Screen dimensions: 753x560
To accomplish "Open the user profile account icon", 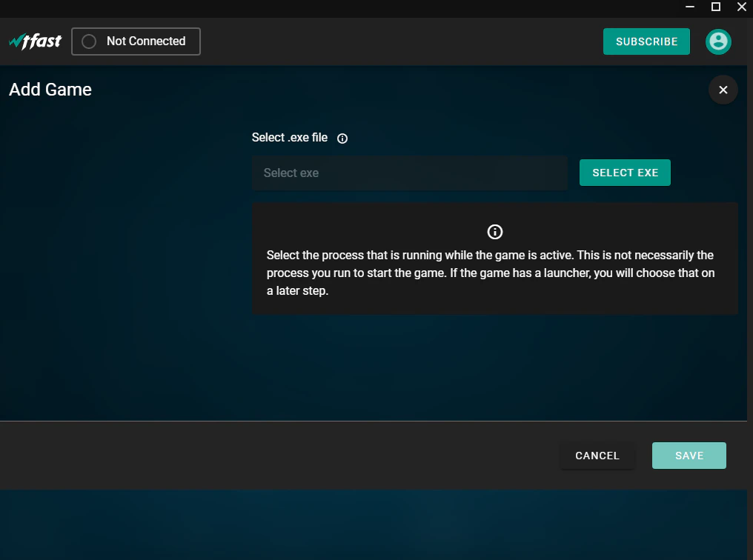I will [x=718, y=41].
